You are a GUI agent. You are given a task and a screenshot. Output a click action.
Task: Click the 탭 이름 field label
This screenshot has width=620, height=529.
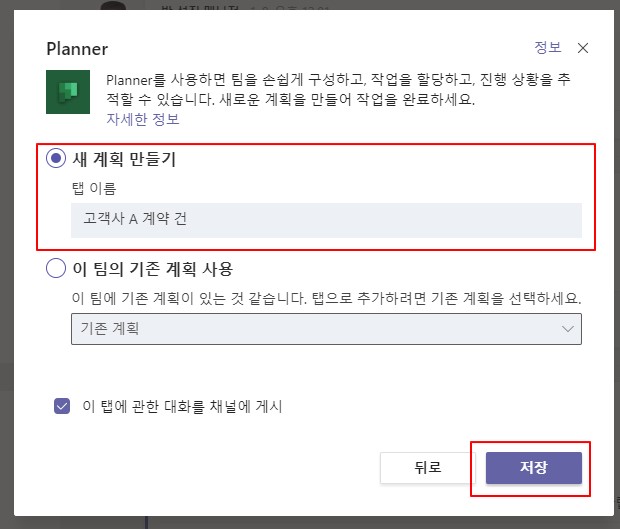pos(94,188)
